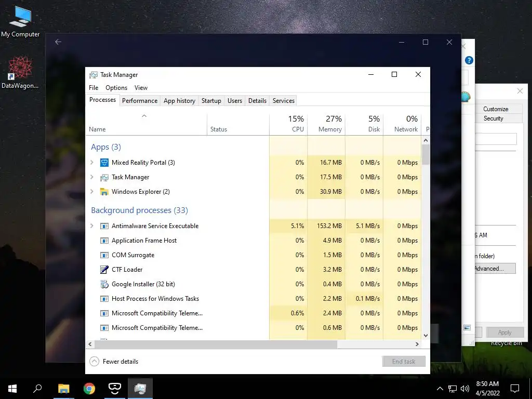Open the View menu
The width and height of the screenshot is (532, 399).
click(141, 88)
